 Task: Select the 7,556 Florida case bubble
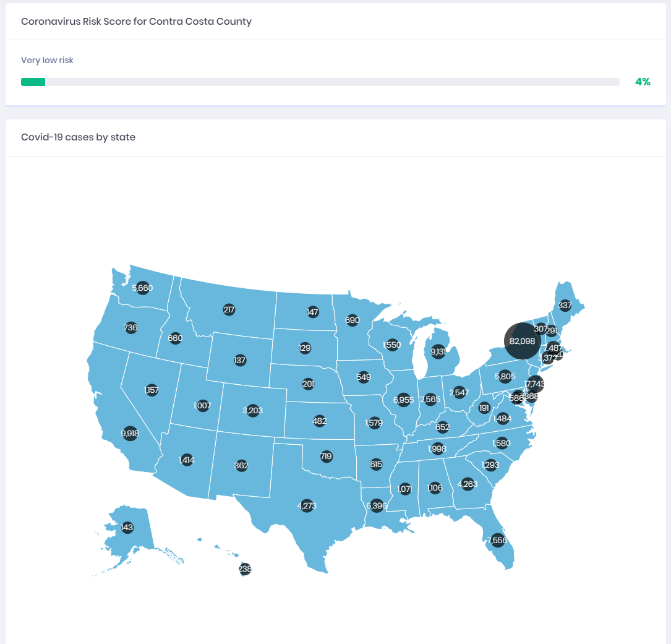(497, 540)
